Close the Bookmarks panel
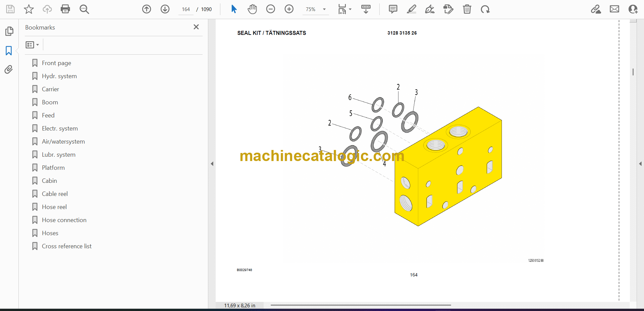Screen dimensions: 644x311 point(196,27)
